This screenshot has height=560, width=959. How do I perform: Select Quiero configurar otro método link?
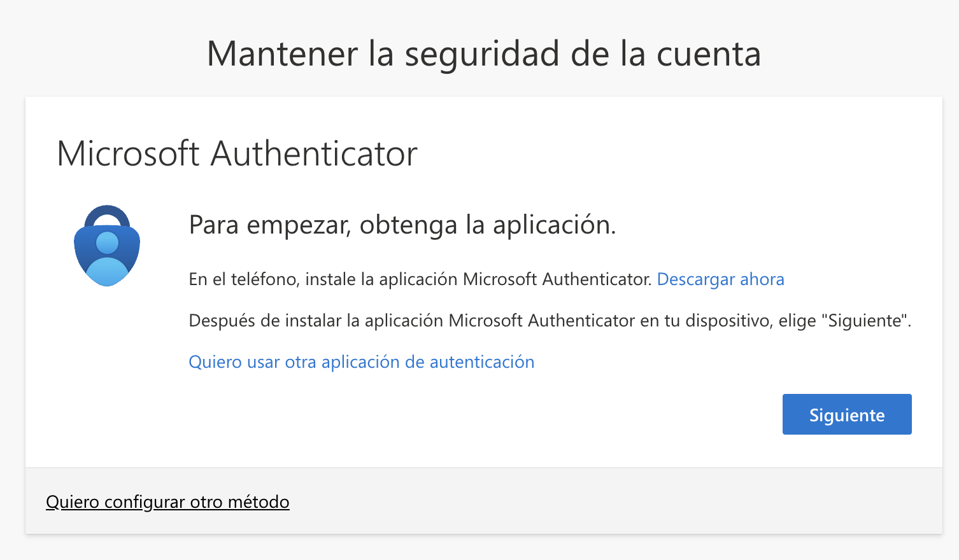[x=167, y=502]
